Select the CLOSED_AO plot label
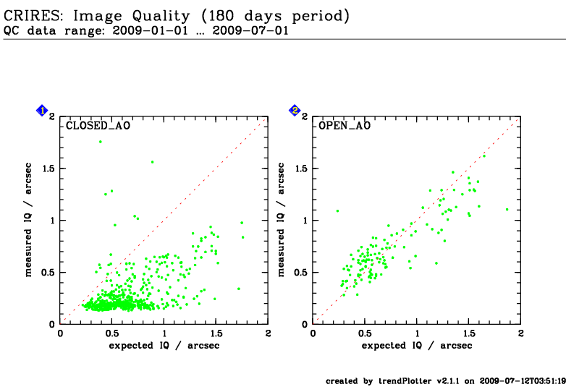Screen dimensions: 566x392 98,126
